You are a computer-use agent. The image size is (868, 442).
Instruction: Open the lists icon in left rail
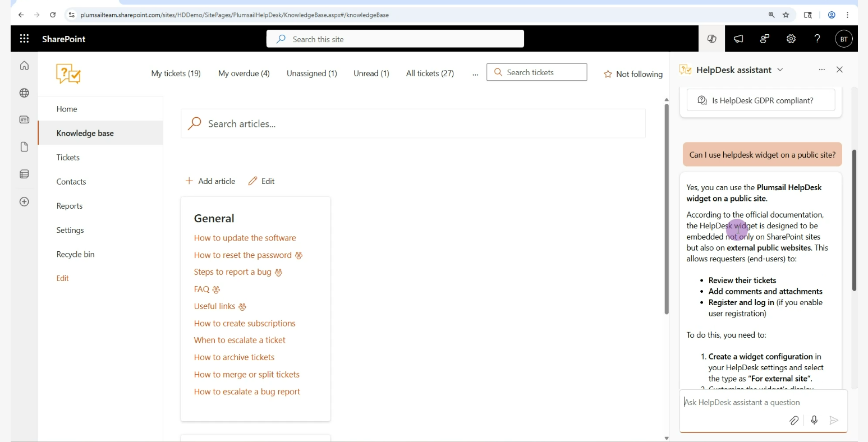coord(24,174)
